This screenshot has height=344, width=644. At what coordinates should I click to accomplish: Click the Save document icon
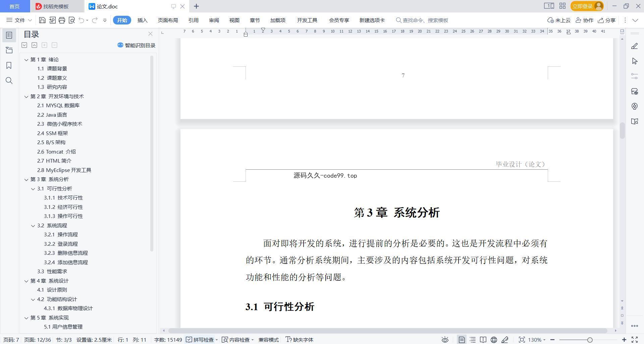click(x=42, y=20)
